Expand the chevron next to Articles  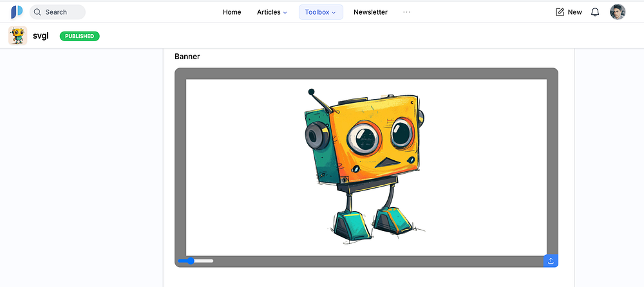(x=285, y=13)
